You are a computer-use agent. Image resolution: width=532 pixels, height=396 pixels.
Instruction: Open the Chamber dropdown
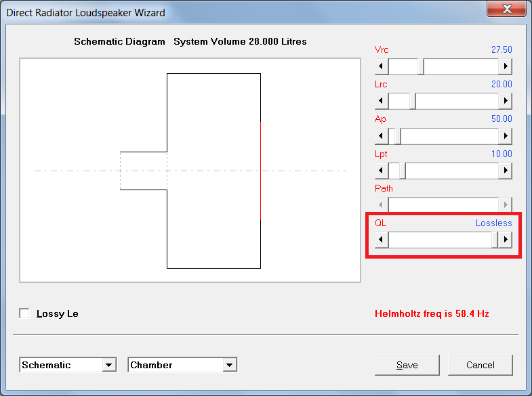coord(230,365)
